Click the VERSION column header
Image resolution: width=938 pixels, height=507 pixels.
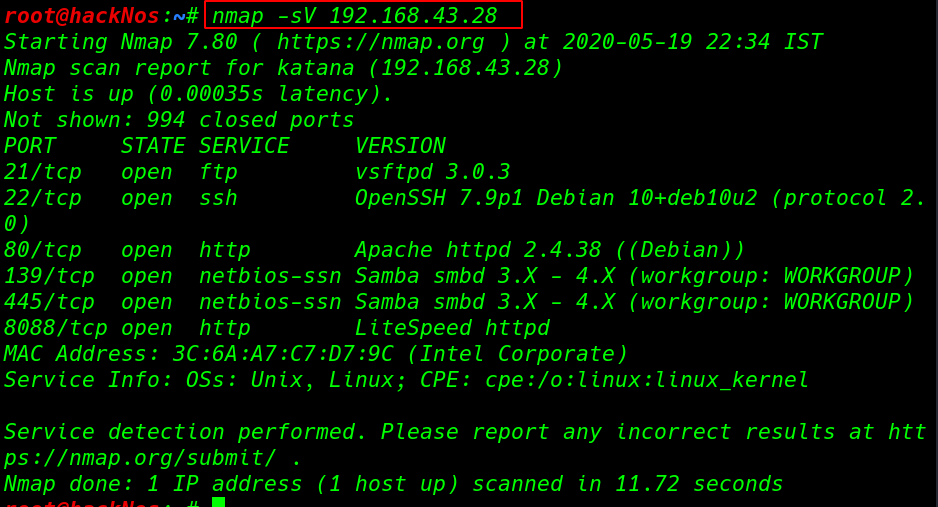pyautogui.click(x=400, y=146)
